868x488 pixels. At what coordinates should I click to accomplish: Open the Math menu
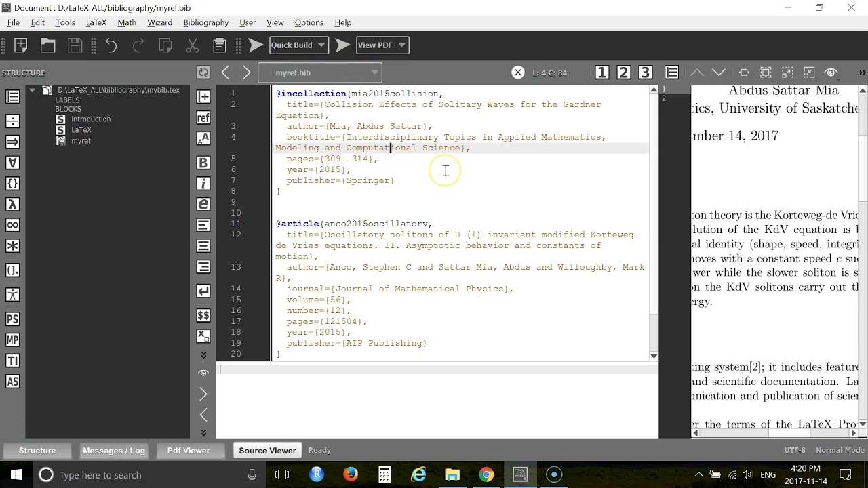(x=127, y=22)
